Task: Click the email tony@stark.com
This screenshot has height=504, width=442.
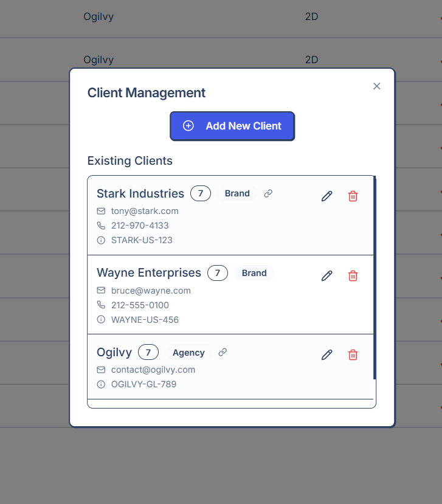Action: coord(145,211)
